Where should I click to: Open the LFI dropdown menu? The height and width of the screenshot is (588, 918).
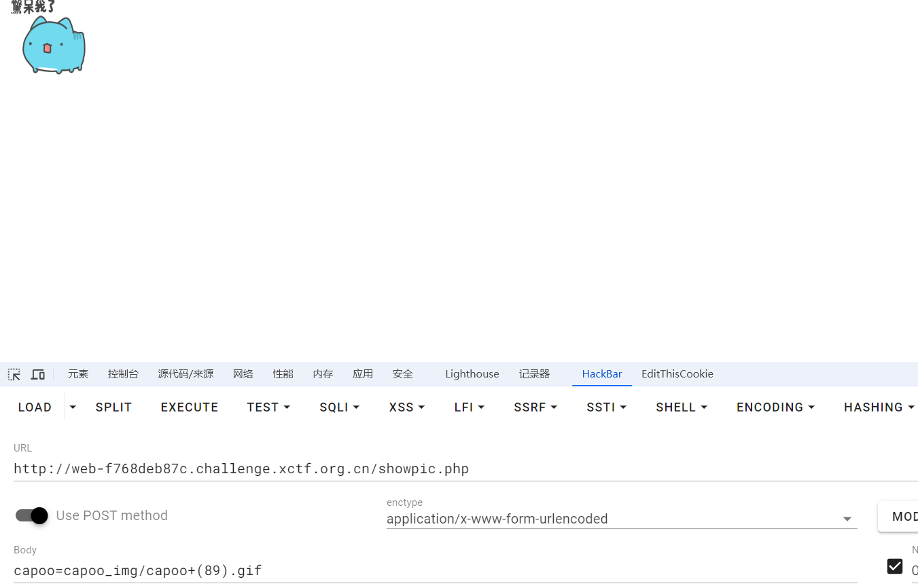470,407
